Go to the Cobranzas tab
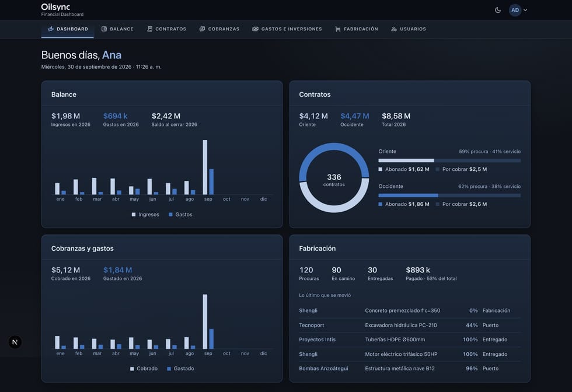Image resolution: width=572 pixels, height=392 pixels. click(219, 29)
